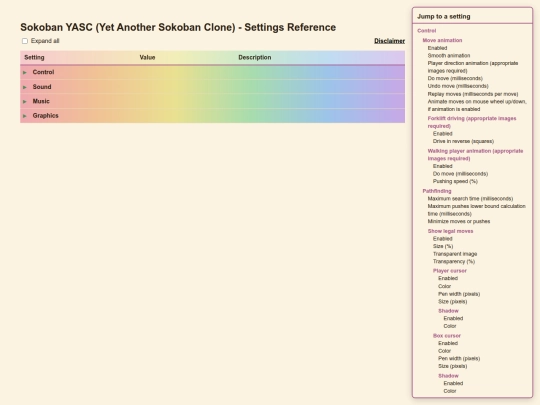Open Player direction animation setting link
The width and height of the screenshot is (540, 405).
[x=473, y=67]
